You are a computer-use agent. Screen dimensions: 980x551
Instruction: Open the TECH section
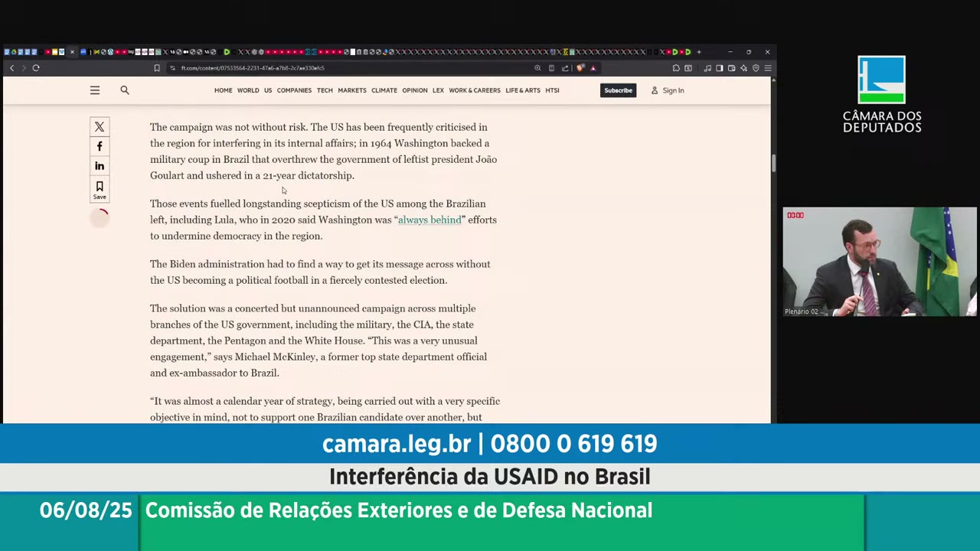coord(325,90)
